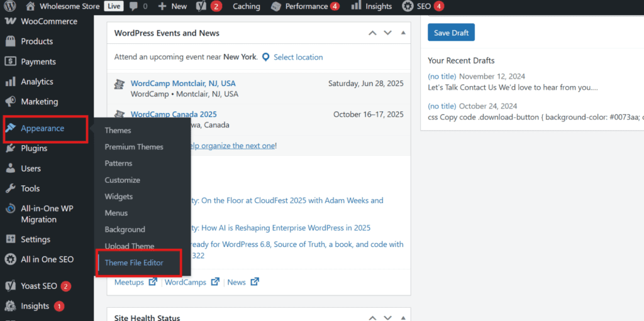644x321 pixels.
Task: Open the WordCamp Montclair, NJ, USA link
Action: click(183, 84)
